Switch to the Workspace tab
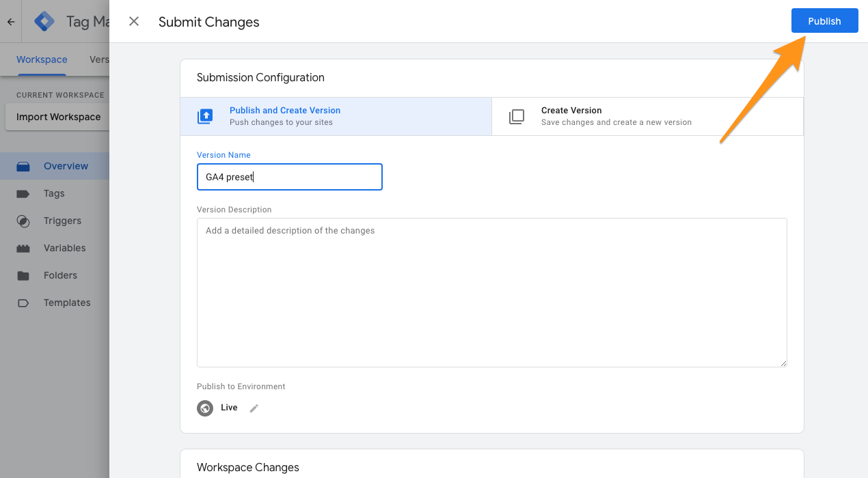868x478 pixels. 42,59
